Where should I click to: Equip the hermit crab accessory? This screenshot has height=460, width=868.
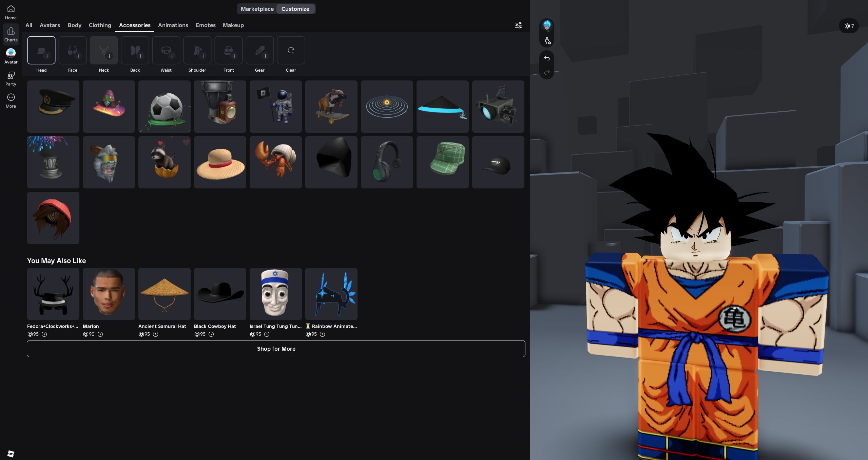pyautogui.click(x=276, y=162)
